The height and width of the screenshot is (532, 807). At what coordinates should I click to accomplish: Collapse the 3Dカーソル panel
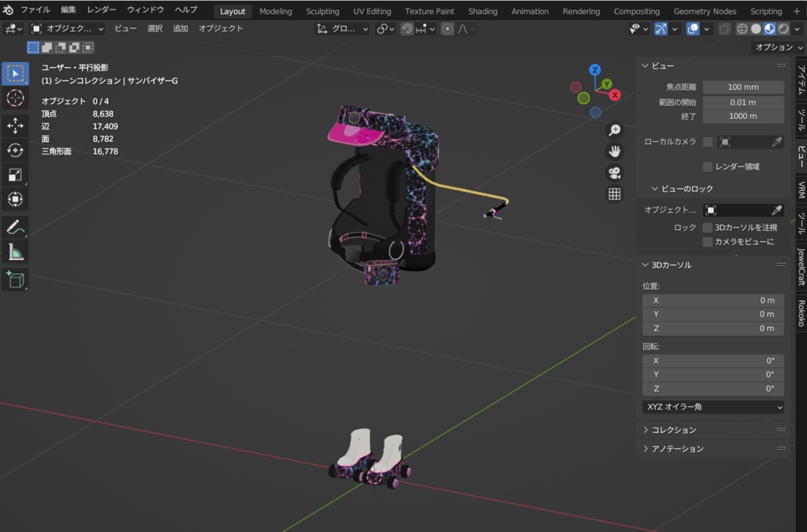pos(645,265)
